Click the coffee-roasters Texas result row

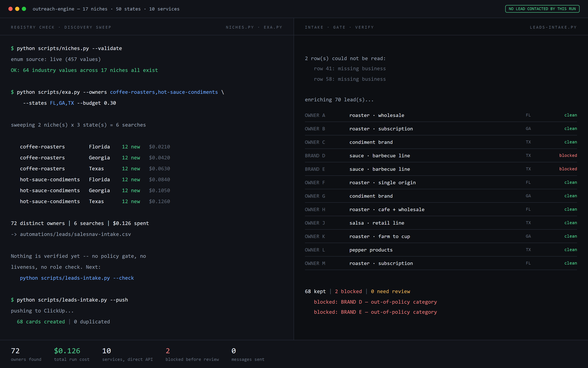click(95, 169)
